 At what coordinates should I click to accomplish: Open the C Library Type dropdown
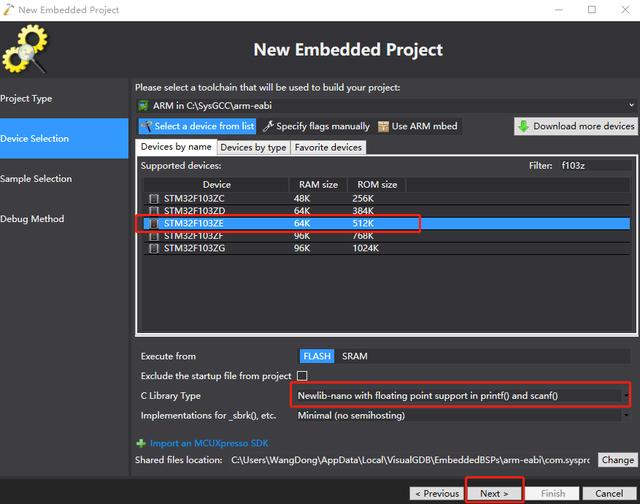click(626, 395)
